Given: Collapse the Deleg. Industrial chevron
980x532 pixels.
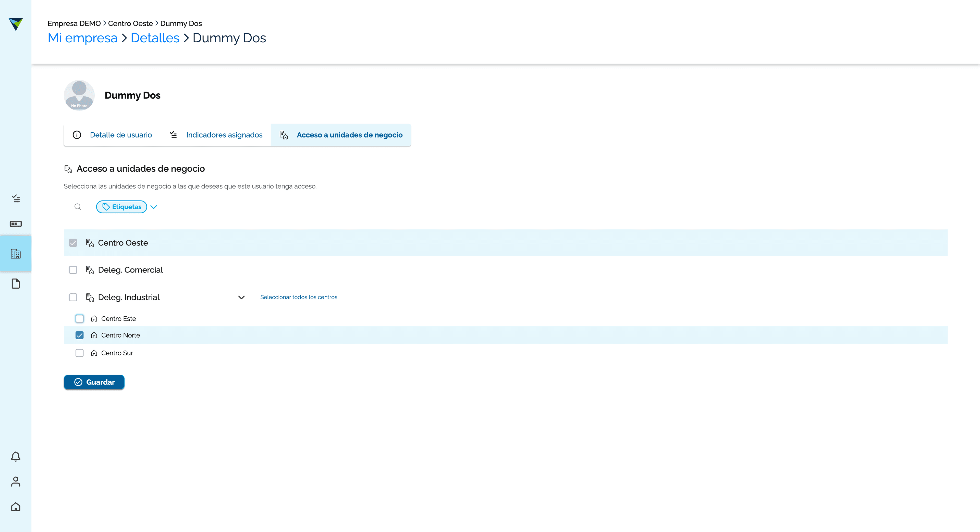Looking at the screenshot, I should pos(241,297).
